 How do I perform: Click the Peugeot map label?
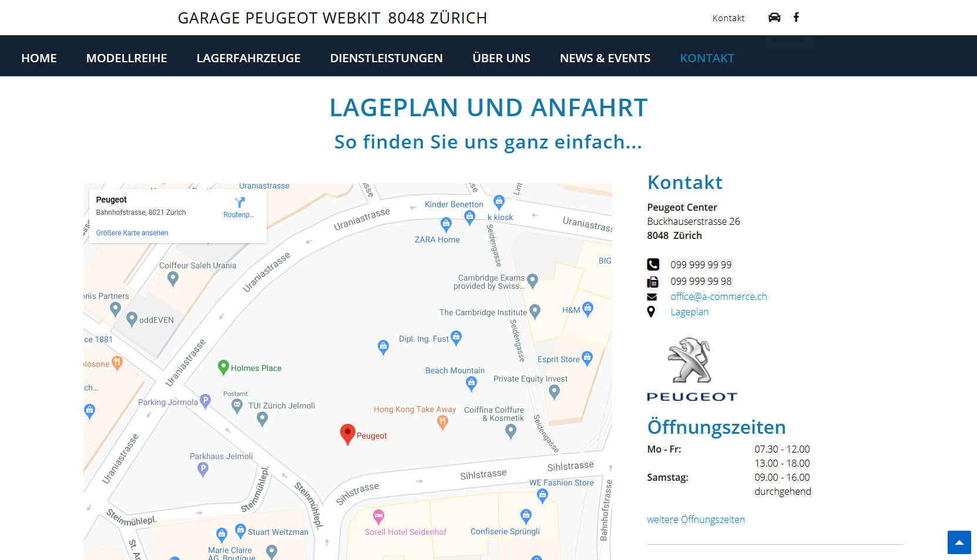(371, 436)
